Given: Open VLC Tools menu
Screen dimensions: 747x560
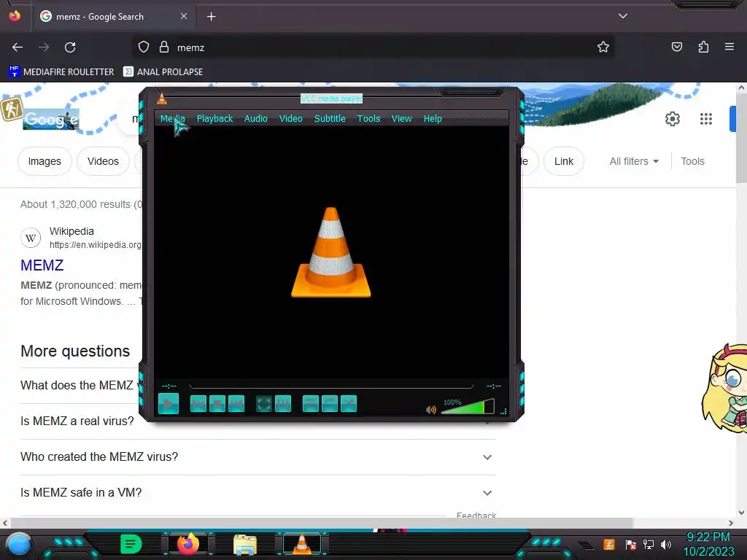Looking at the screenshot, I should pos(368,119).
